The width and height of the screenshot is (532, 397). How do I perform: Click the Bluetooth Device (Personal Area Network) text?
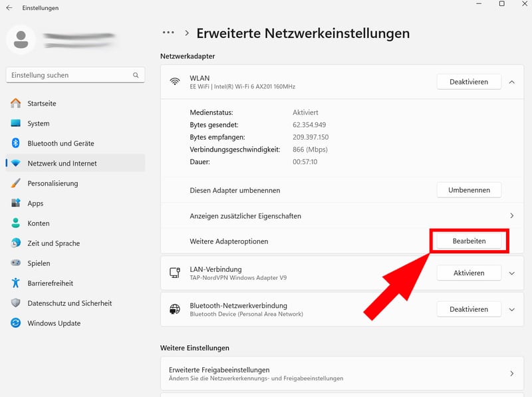[246, 314]
